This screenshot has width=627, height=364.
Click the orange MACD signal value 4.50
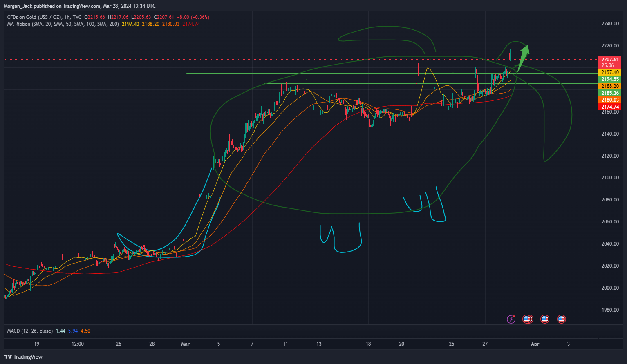point(85,331)
